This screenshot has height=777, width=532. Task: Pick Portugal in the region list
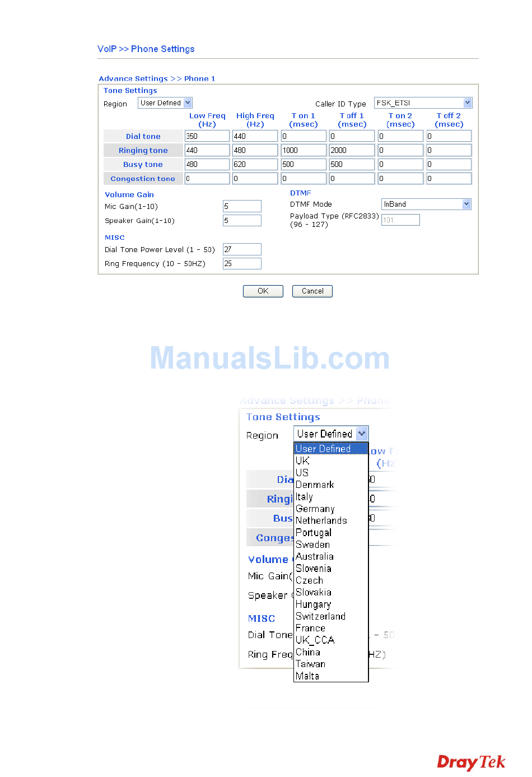tap(331, 532)
